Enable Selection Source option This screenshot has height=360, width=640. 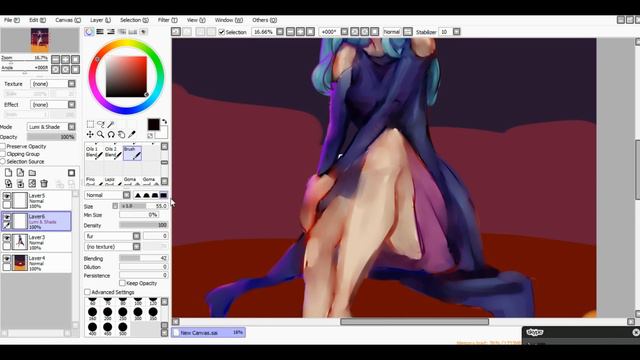coord(3,162)
